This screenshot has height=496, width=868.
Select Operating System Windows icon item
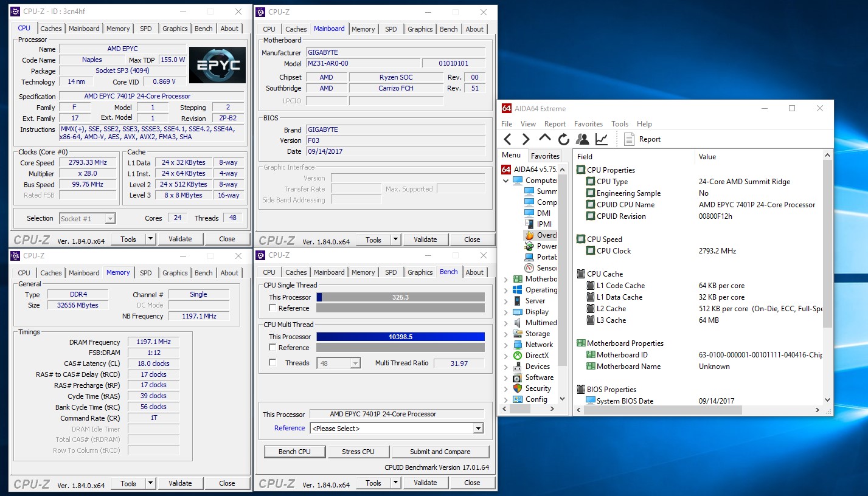(x=535, y=290)
